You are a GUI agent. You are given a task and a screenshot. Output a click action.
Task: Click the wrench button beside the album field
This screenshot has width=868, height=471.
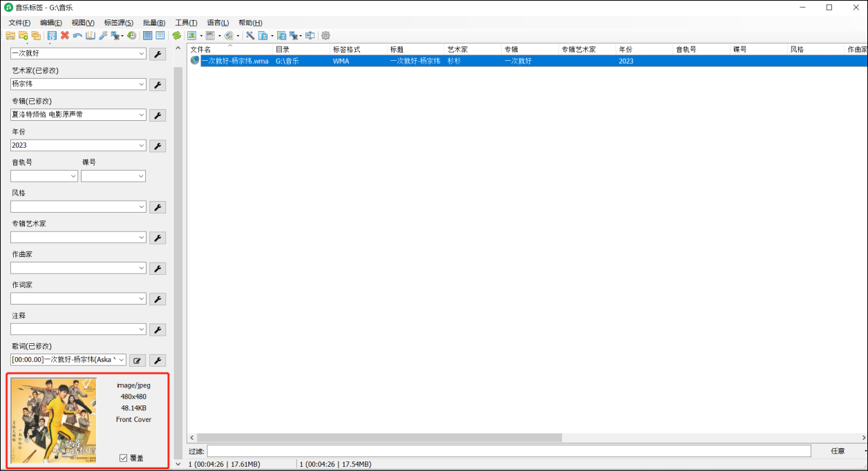click(158, 115)
